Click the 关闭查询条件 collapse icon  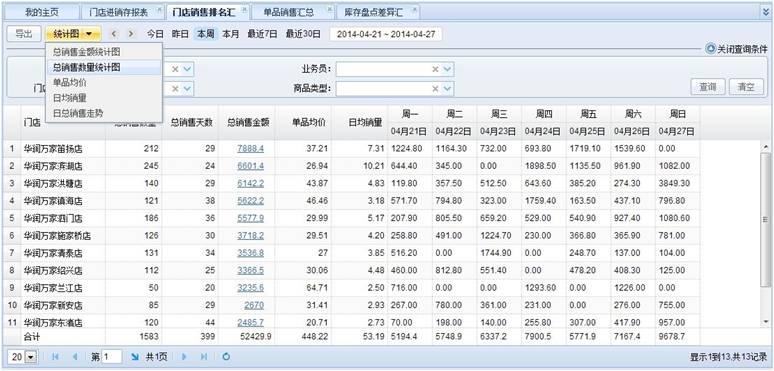(710, 48)
